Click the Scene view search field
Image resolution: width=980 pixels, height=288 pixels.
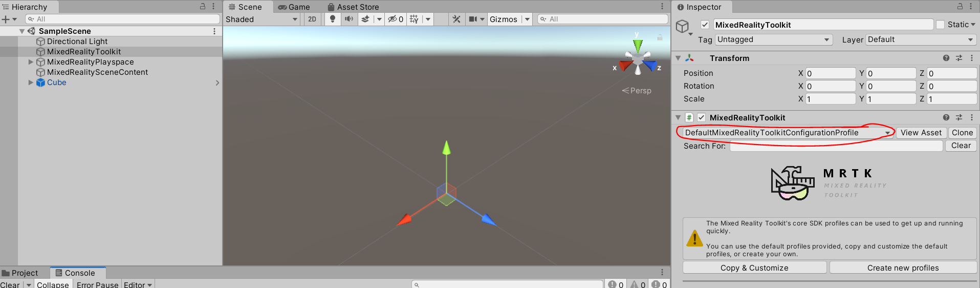[603, 19]
